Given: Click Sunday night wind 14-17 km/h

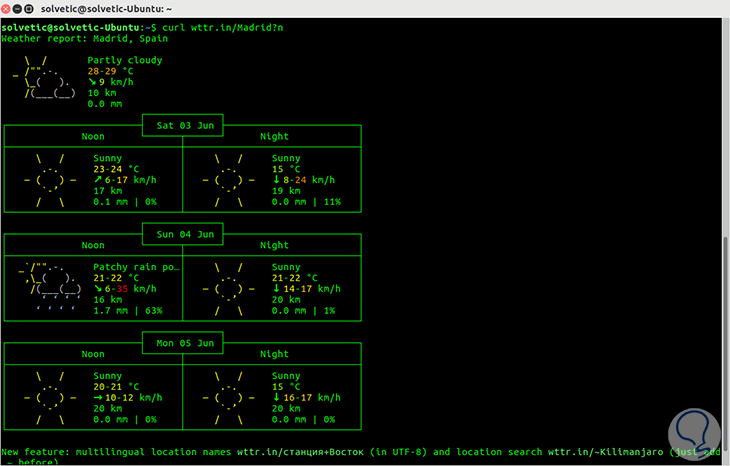Looking at the screenshot, I should coord(306,289).
